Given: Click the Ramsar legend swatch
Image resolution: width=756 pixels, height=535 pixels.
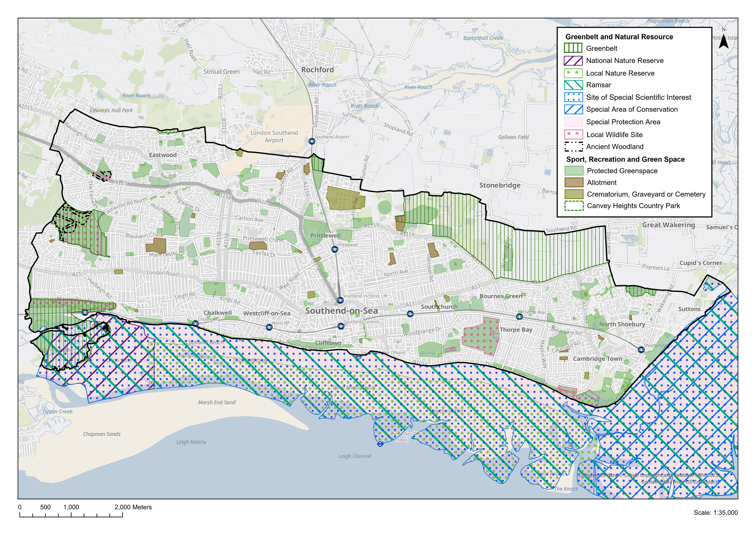Looking at the screenshot, I should [x=573, y=85].
